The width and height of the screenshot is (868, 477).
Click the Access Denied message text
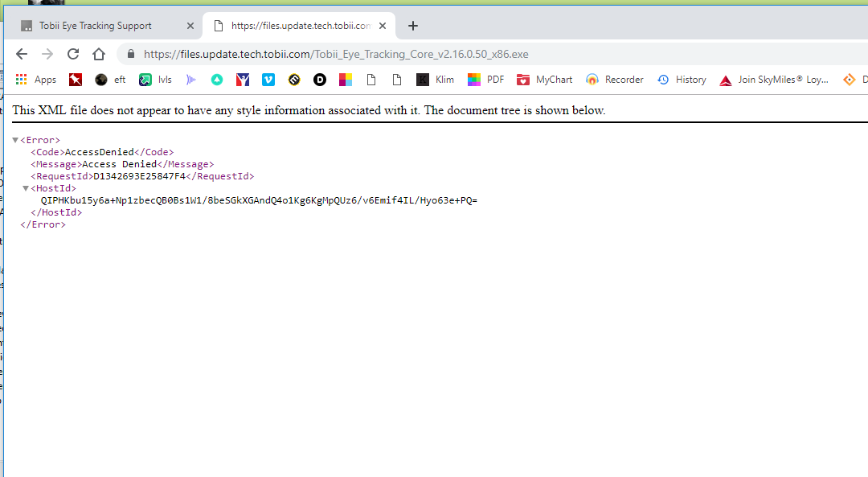point(120,165)
